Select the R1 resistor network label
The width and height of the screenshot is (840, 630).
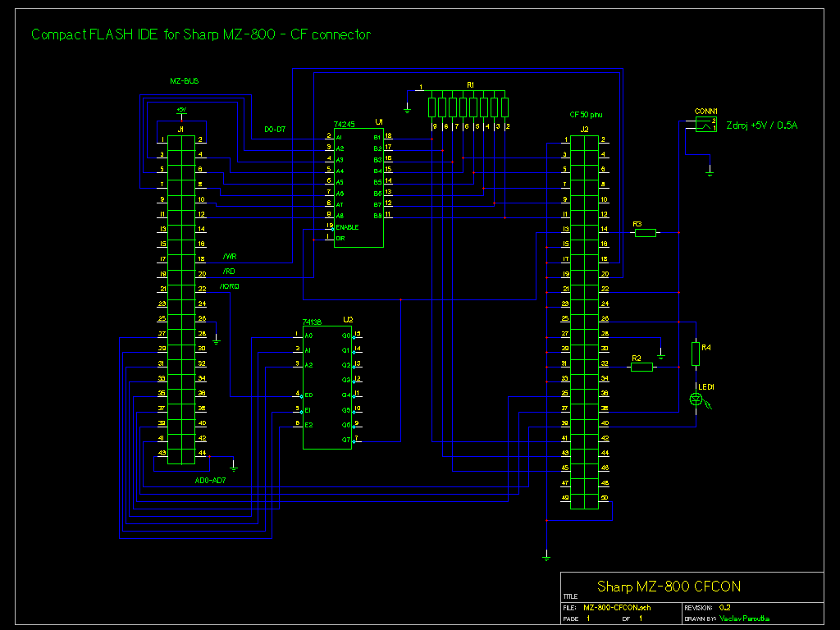coord(470,84)
